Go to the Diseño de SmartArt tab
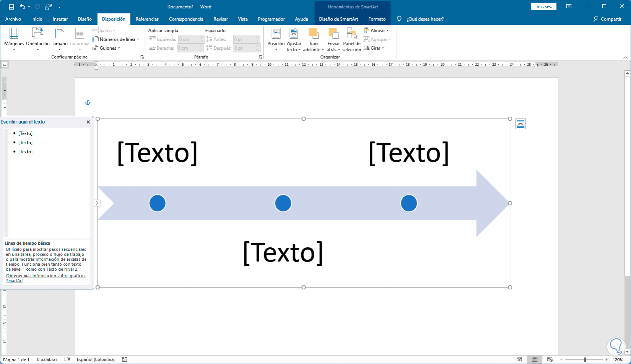Screen dimensions: 631x364 (338, 19)
